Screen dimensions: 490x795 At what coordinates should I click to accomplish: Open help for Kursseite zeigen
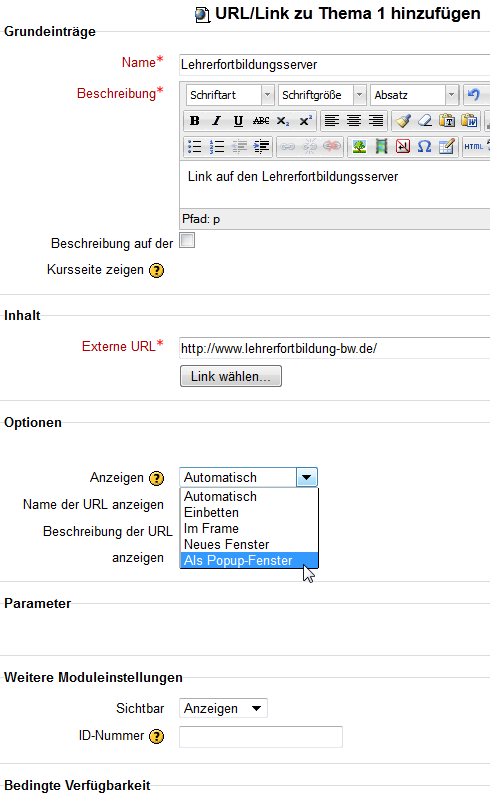pos(156,270)
